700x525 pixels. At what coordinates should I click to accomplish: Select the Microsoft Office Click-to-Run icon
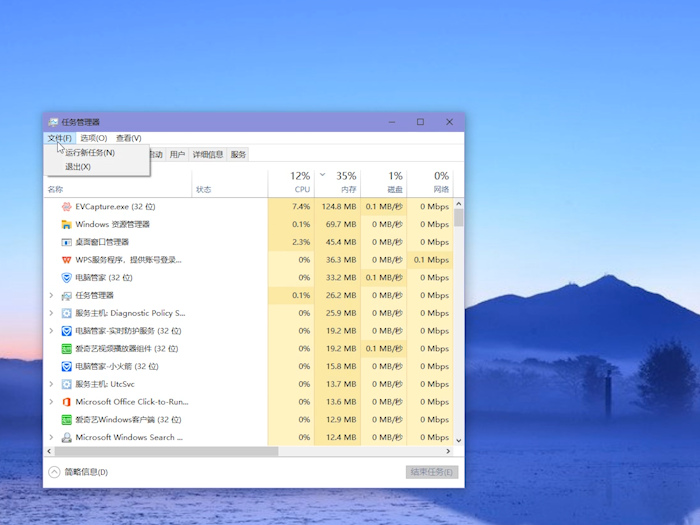click(x=66, y=402)
